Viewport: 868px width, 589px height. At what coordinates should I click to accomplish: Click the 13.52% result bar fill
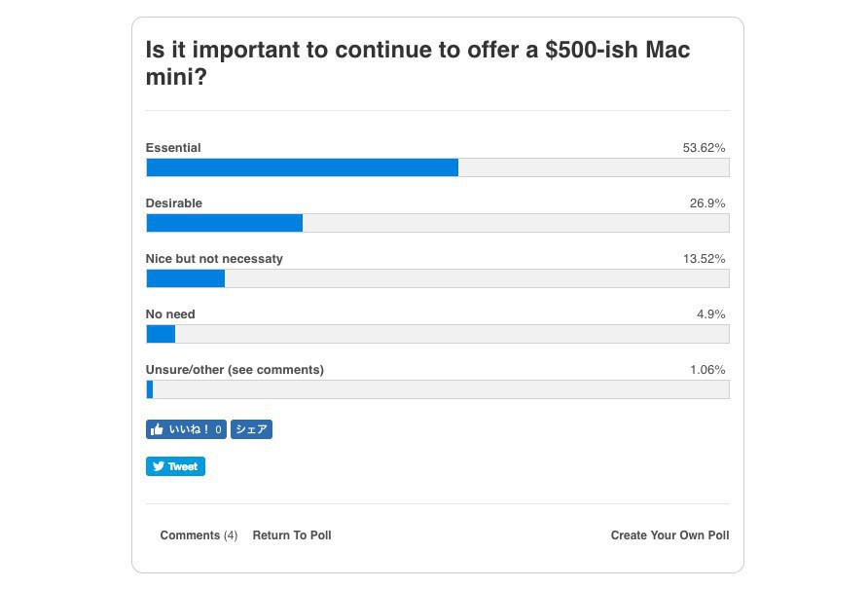click(x=185, y=278)
